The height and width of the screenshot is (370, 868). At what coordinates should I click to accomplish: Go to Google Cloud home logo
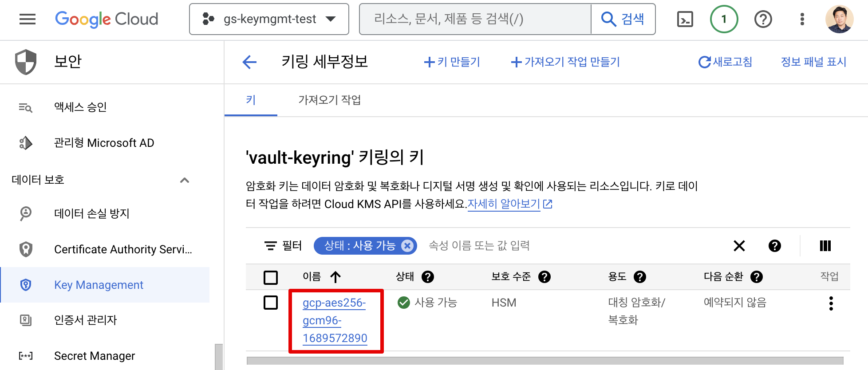pos(107,19)
